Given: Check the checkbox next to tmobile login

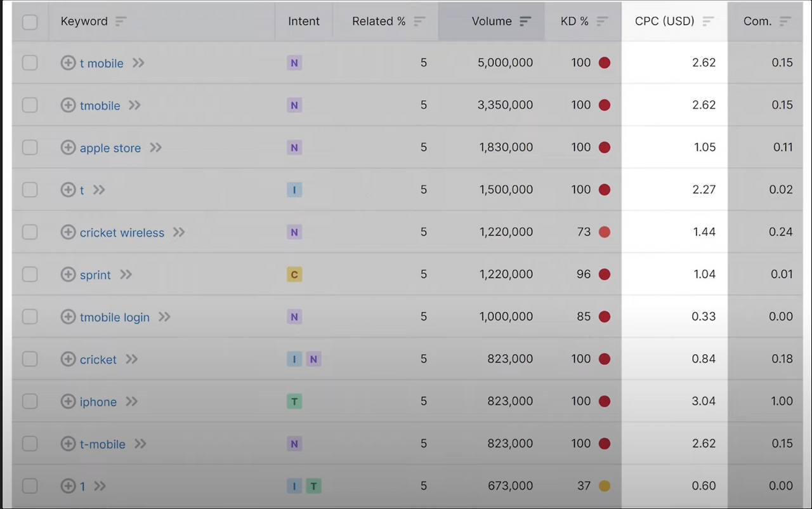Looking at the screenshot, I should click(x=30, y=317).
